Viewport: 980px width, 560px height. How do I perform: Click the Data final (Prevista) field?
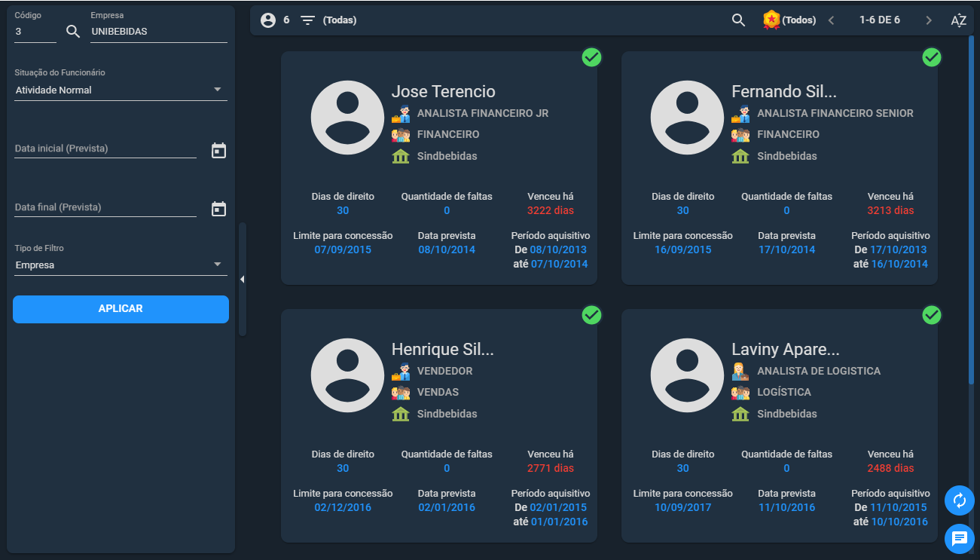105,207
